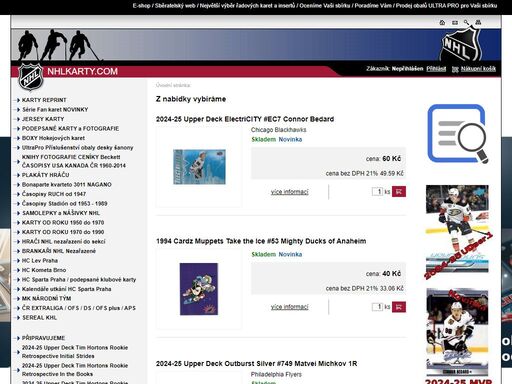The height and width of the screenshot is (384, 512).
Task: Click arrow icon beside SEREÁL KHL
Action: tap(18, 318)
